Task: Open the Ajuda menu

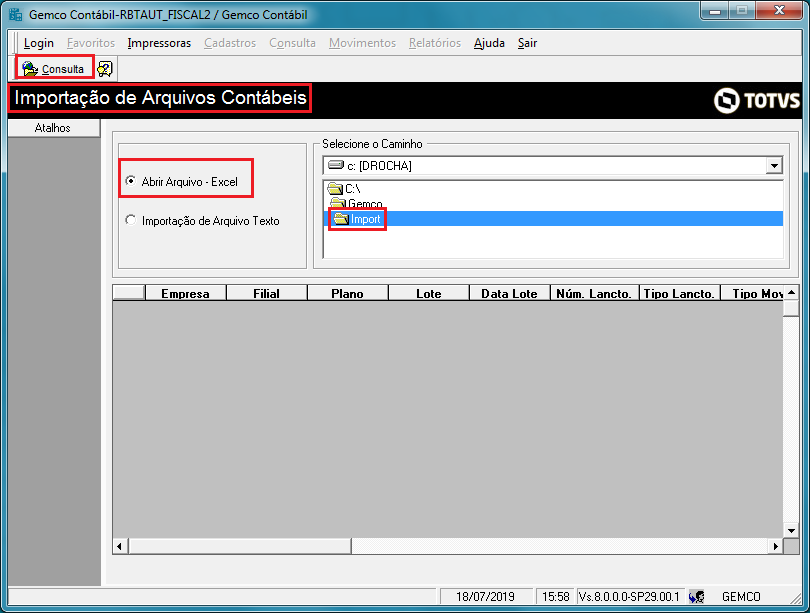Action: (489, 43)
